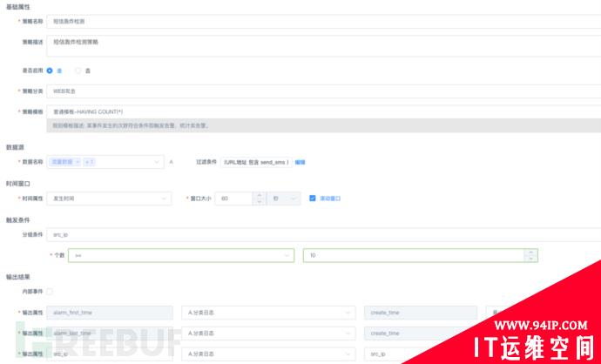Image resolution: width=601 pixels, height=364 pixels.
Task: Increase the 窗口大小 value with up arrow
Action: (259, 195)
